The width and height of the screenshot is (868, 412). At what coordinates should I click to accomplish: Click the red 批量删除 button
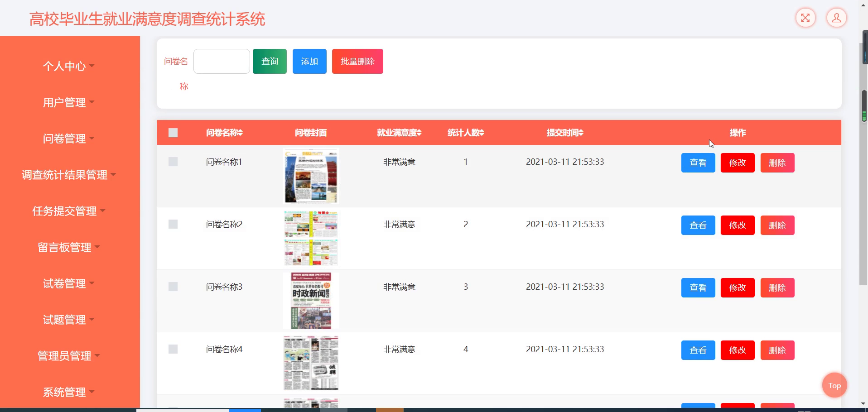click(x=357, y=61)
